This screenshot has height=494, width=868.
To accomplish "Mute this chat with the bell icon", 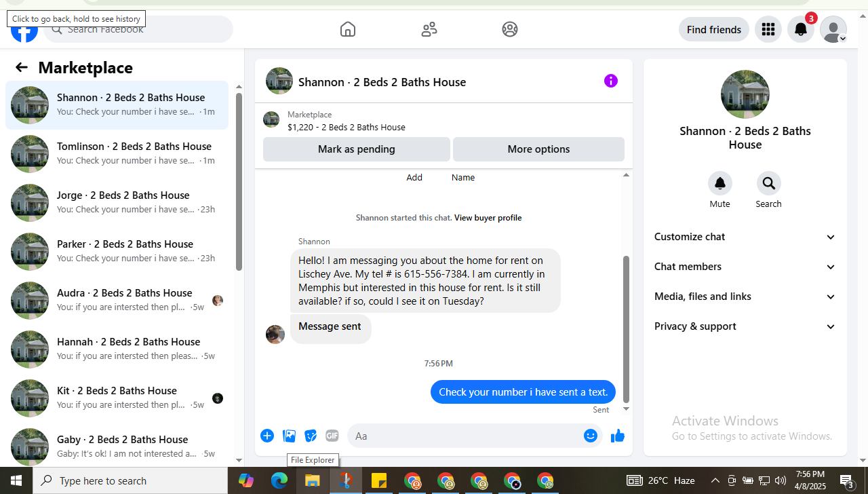I will point(720,183).
